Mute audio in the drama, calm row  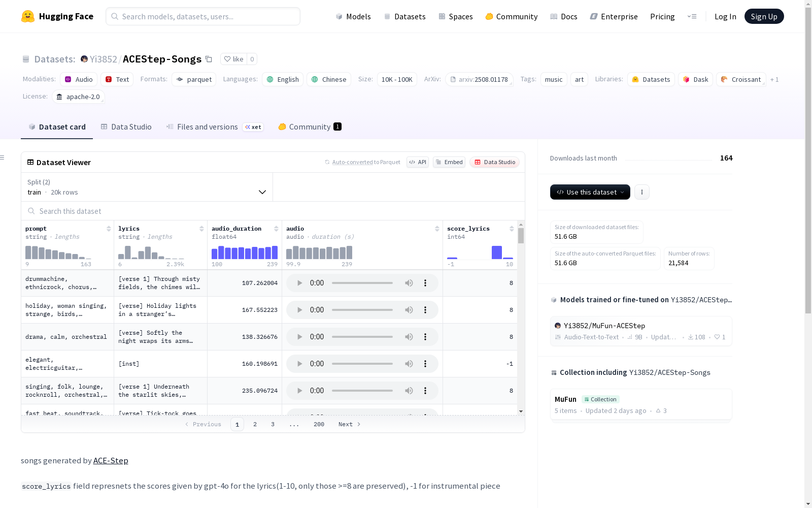tap(409, 337)
